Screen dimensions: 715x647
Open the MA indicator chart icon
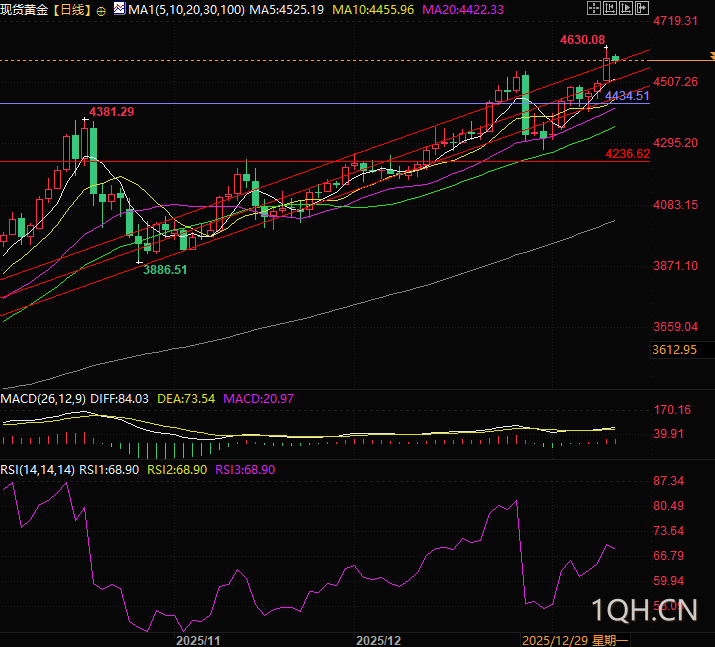(119, 8)
